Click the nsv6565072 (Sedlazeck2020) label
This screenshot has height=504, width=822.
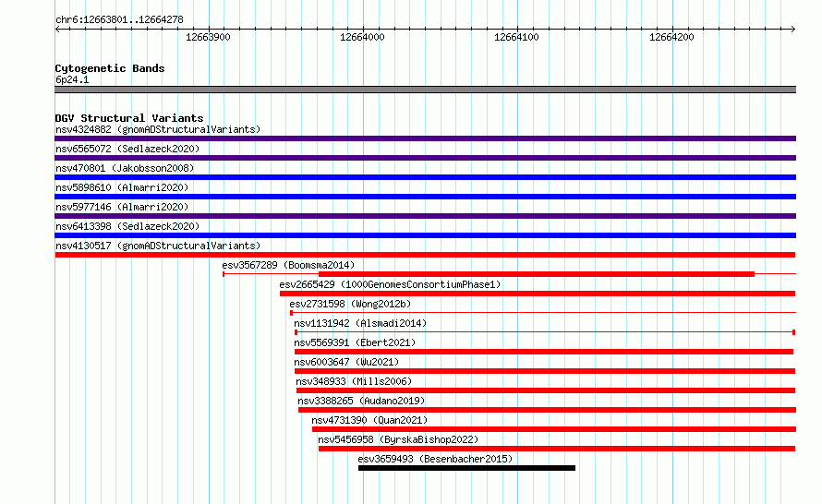pyautogui.click(x=127, y=149)
